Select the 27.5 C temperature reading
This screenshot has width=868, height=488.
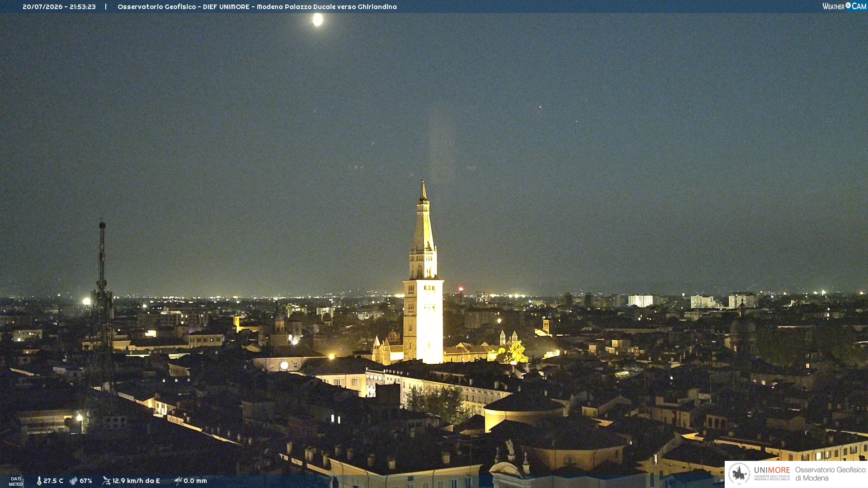(53, 481)
